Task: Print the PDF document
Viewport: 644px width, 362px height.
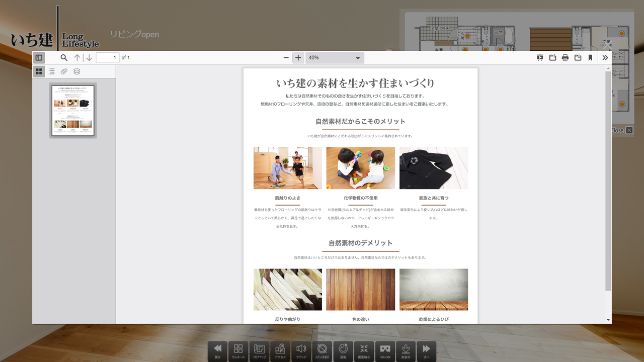Action: [565, 58]
